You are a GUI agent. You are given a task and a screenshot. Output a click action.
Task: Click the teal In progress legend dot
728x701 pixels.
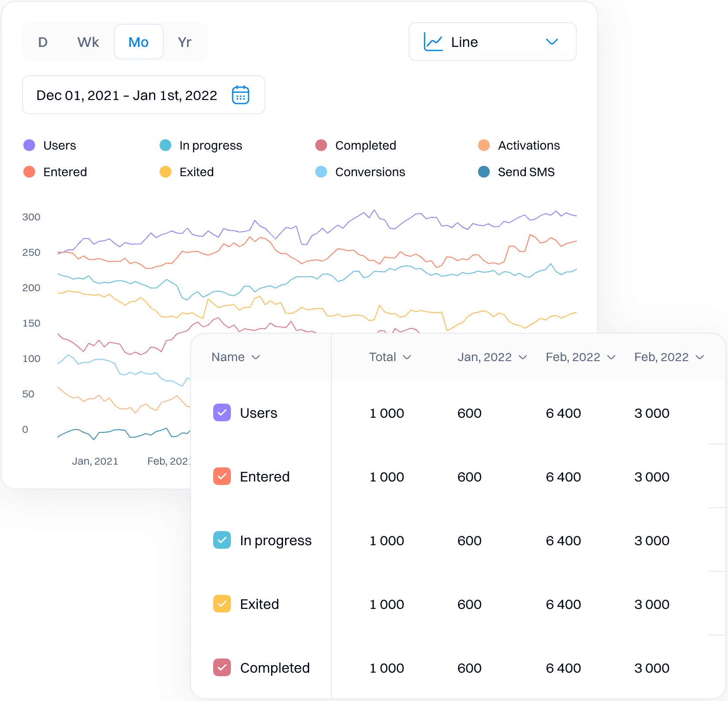click(x=165, y=145)
